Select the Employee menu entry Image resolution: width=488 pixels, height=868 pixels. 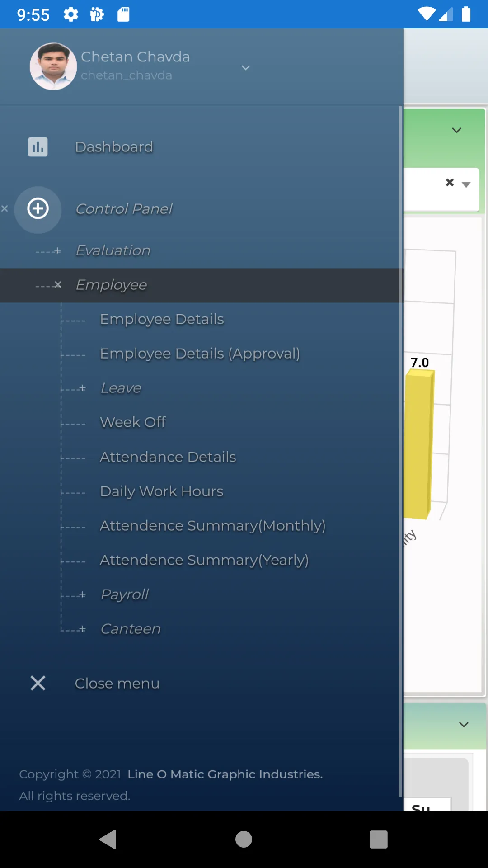[x=111, y=285]
